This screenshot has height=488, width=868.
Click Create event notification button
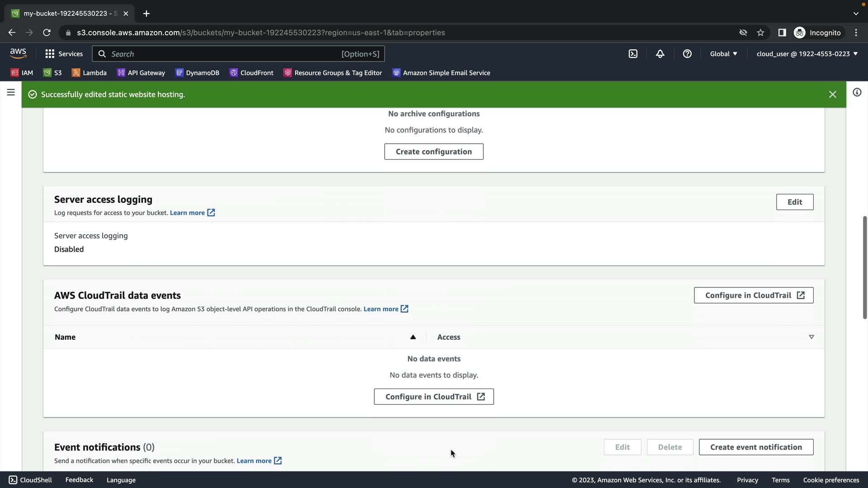pos(756,447)
